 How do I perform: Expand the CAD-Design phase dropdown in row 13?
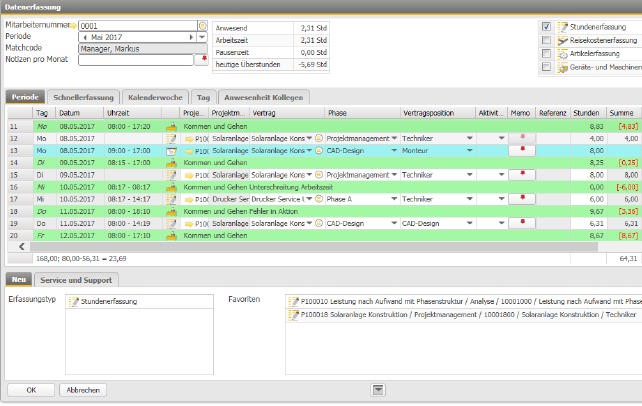click(394, 151)
